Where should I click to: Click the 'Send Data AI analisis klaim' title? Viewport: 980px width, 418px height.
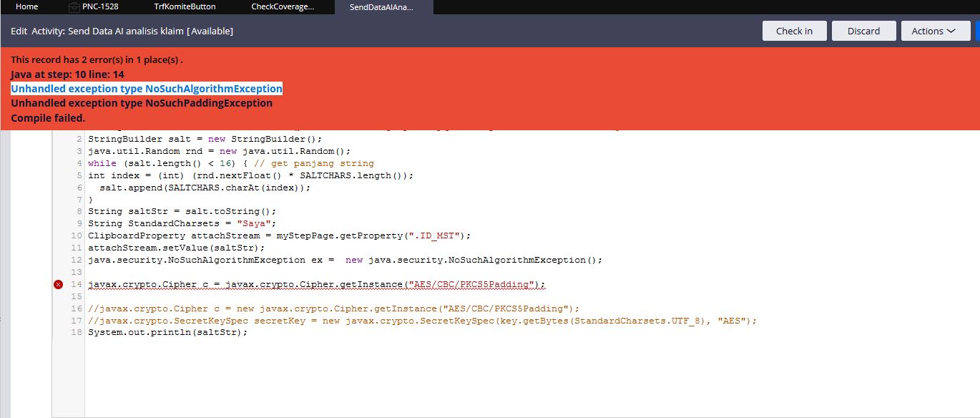pos(151,31)
